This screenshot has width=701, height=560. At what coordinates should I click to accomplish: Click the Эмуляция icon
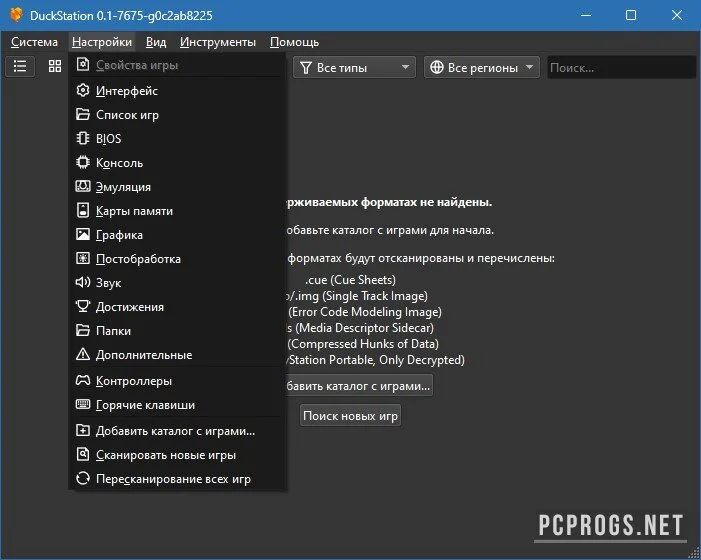coord(83,186)
